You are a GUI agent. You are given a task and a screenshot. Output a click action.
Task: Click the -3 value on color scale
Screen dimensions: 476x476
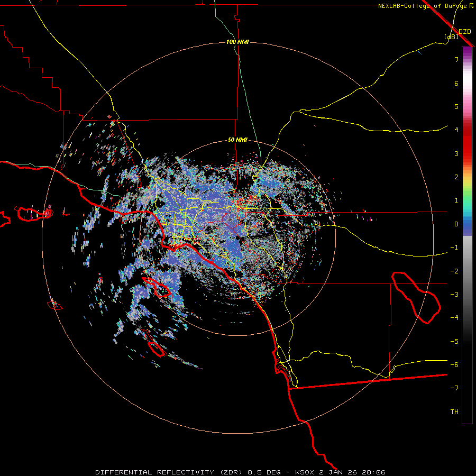[x=454, y=294]
